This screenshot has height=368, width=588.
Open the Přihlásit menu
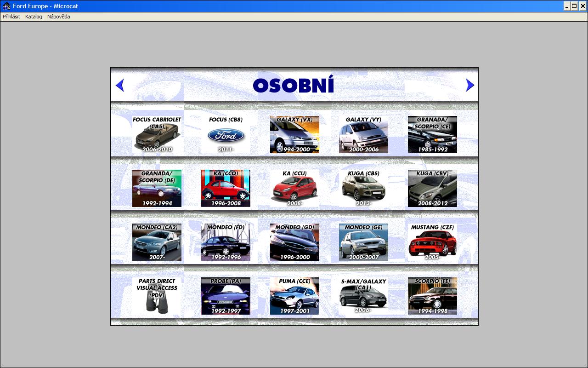click(11, 17)
